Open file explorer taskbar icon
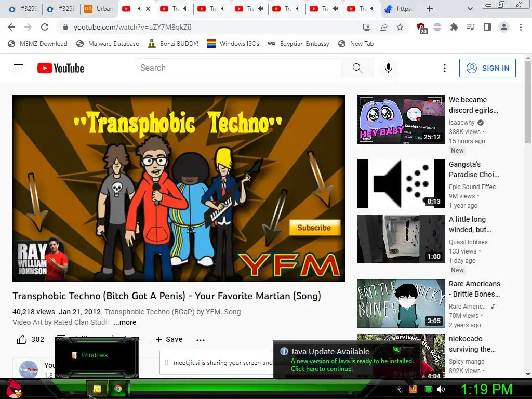Screen dimensions: 532x399 pyautogui.click(x=97, y=389)
